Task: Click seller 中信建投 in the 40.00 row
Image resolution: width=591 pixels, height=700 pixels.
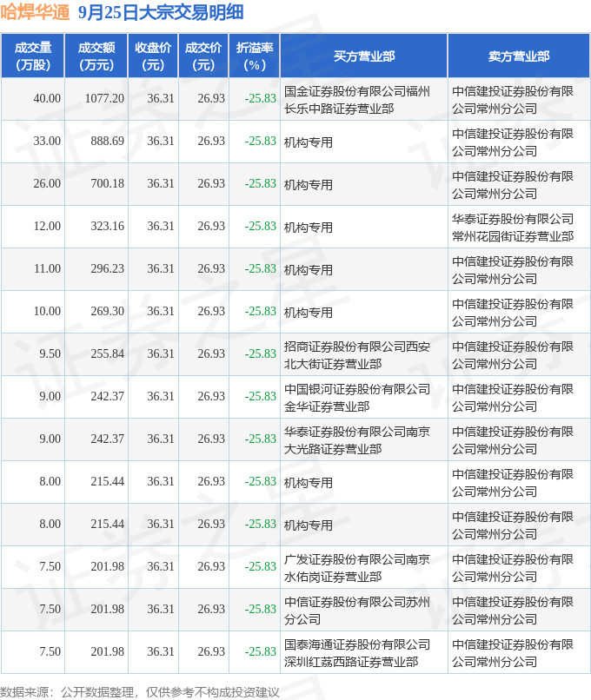Action: [513, 100]
